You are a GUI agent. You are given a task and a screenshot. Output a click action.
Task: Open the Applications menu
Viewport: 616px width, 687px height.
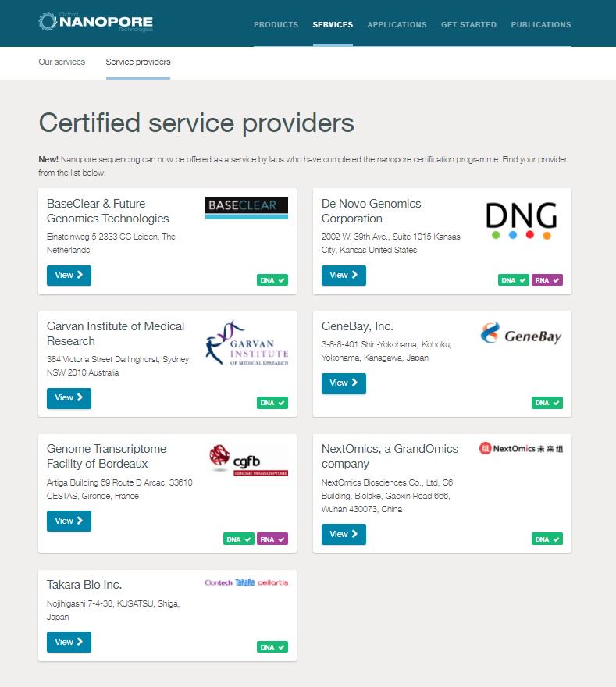point(397,24)
